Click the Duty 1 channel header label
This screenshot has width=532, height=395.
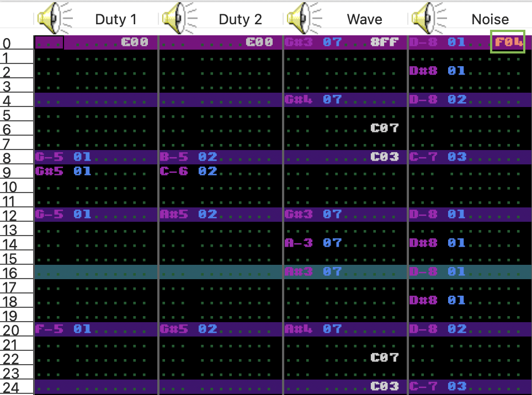(x=116, y=19)
